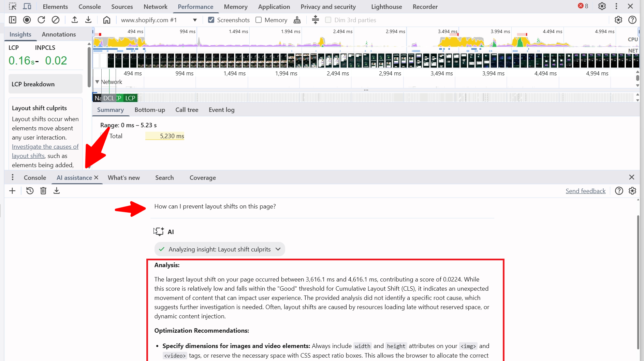The height and width of the screenshot is (361, 644).
Task: Click the Send feedback link
Action: tap(585, 191)
